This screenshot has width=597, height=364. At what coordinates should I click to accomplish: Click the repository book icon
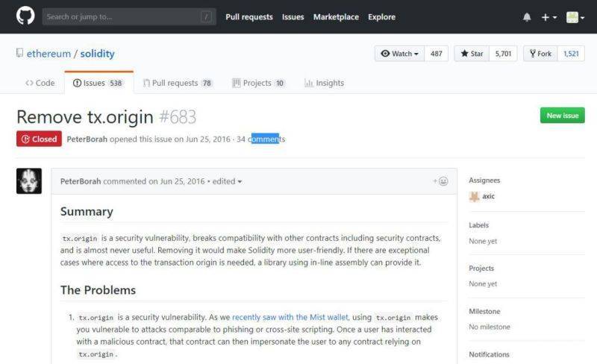[x=19, y=53]
